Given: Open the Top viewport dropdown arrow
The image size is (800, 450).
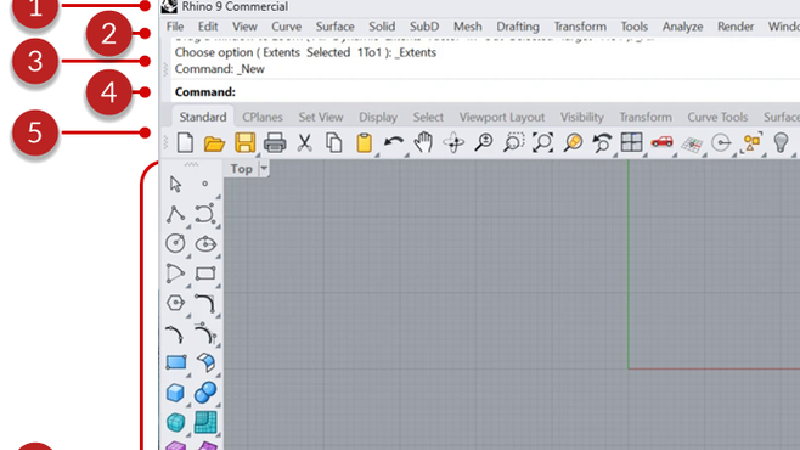Looking at the screenshot, I should click(x=264, y=168).
